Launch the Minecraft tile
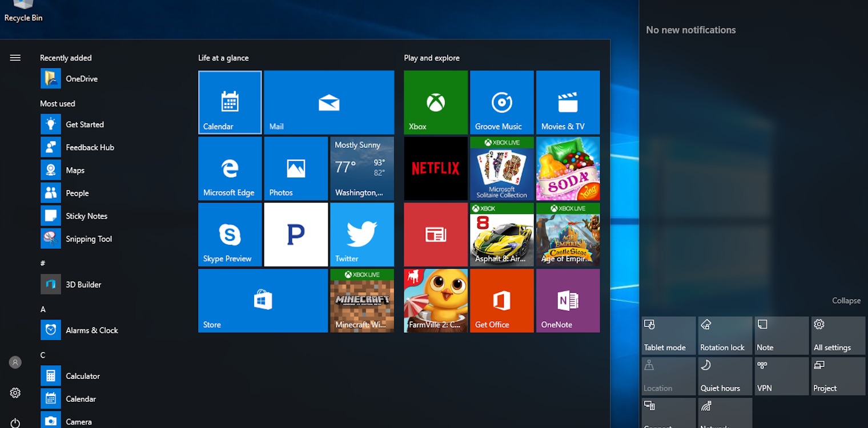Image resolution: width=868 pixels, height=428 pixels. pos(362,301)
